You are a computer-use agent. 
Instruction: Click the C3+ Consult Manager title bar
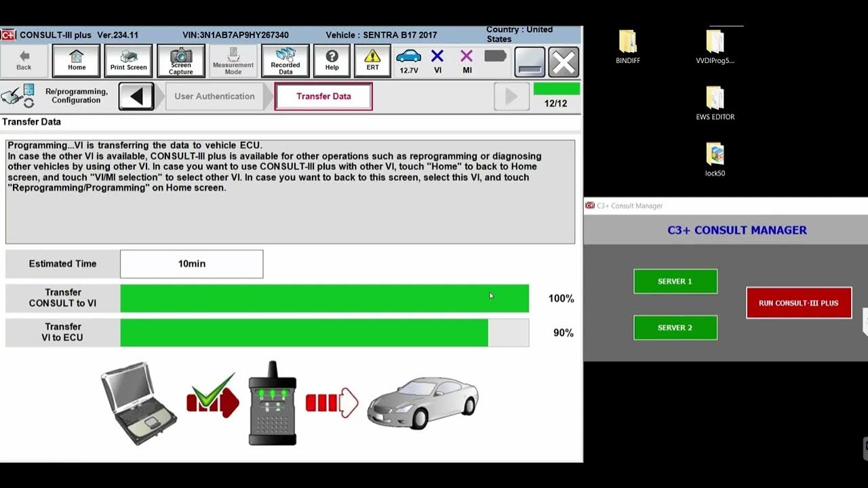[x=726, y=205]
